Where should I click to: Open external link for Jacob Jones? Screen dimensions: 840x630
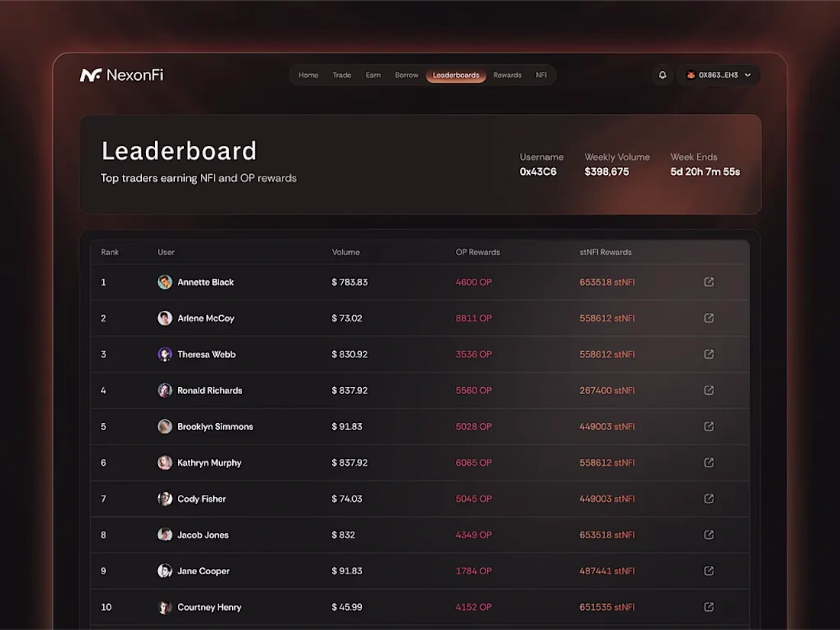click(x=709, y=535)
